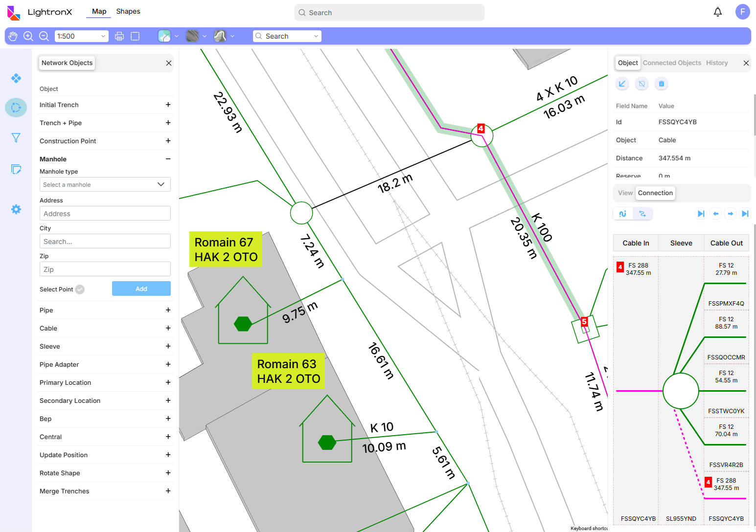Click the Cable Out column header
Image resolution: width=756 pixels, height=532 pixels.
point(726,243)
